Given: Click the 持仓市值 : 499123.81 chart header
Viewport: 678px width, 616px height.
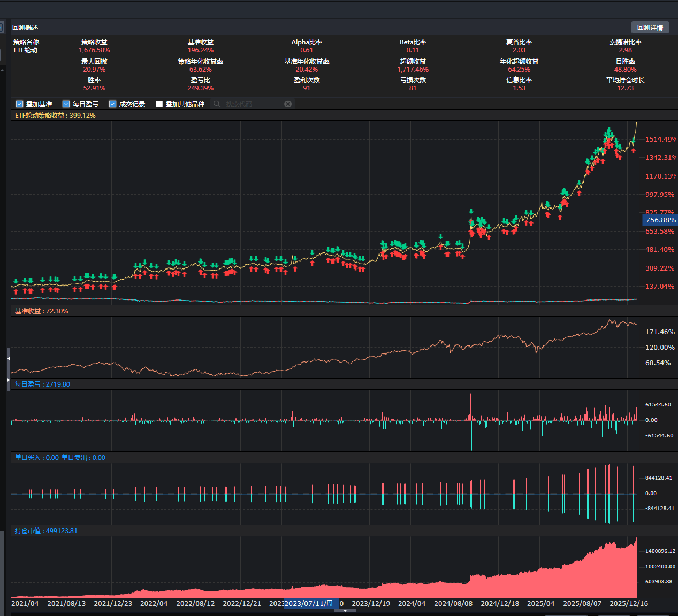Looking at the screenshot, I should tap(46, 531).
